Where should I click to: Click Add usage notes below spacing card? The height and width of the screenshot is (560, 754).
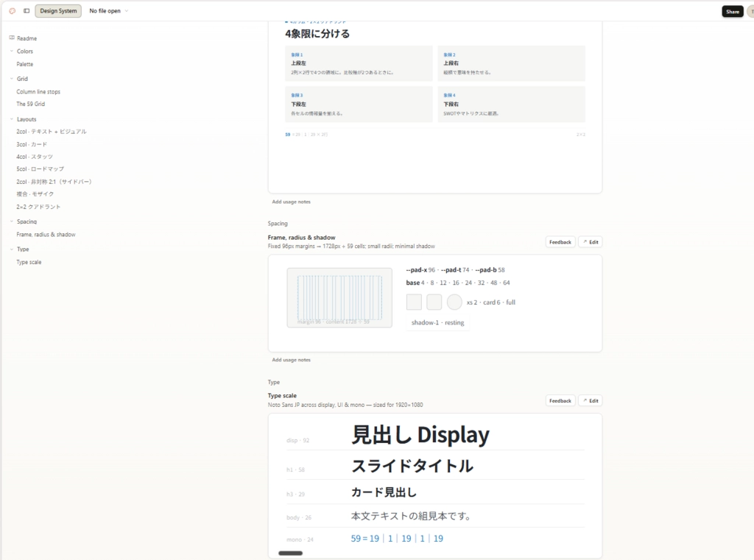pyautogui.click(x=291, y=360)
